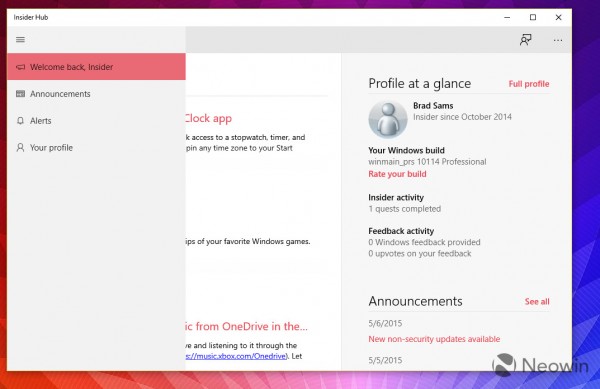The width and height of the screenshot is (600, 389).
Task: Collapse the hamburger navigation menu
Action: click(x=20, y=40)
